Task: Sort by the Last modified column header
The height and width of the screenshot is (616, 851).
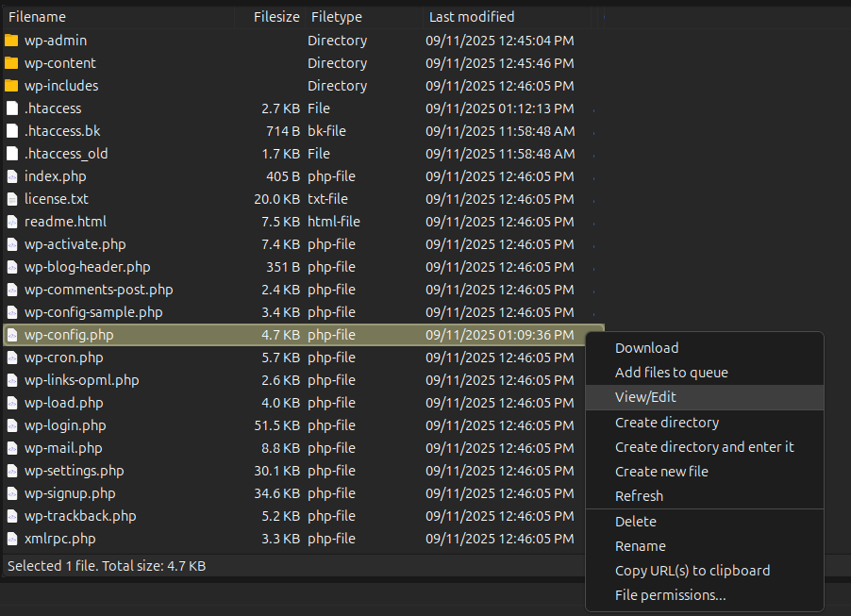Action: click(508, 17)
